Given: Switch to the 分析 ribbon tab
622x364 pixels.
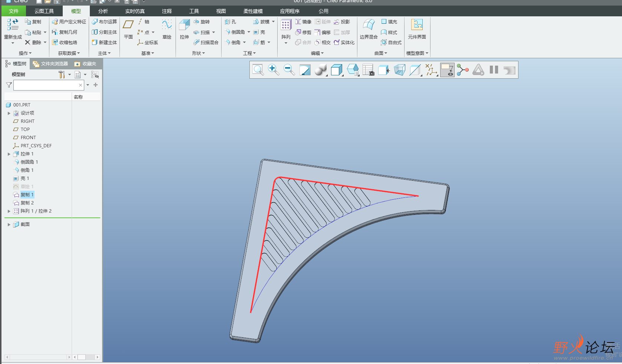Looking at the screenshot, I should point(103,11).
